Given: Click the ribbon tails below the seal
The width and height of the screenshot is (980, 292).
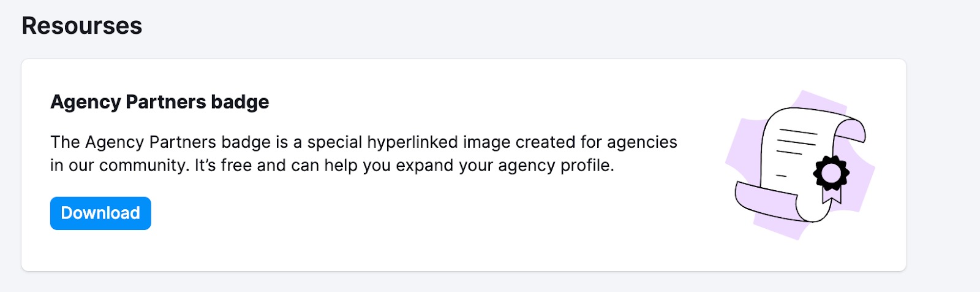Looking at the screenshot, I should pos(831,196).
